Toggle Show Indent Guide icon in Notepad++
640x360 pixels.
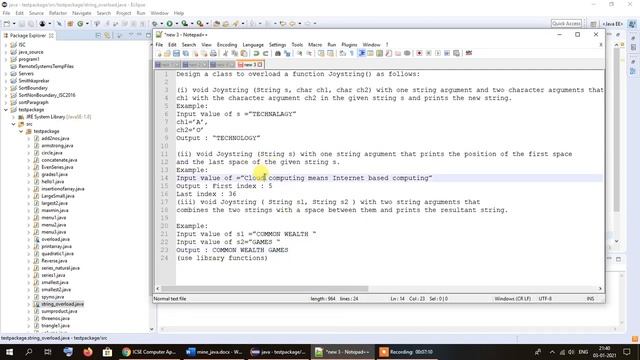coord(362,53)
